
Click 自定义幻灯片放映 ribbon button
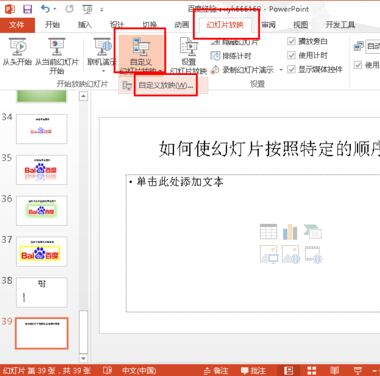(140, 53)
